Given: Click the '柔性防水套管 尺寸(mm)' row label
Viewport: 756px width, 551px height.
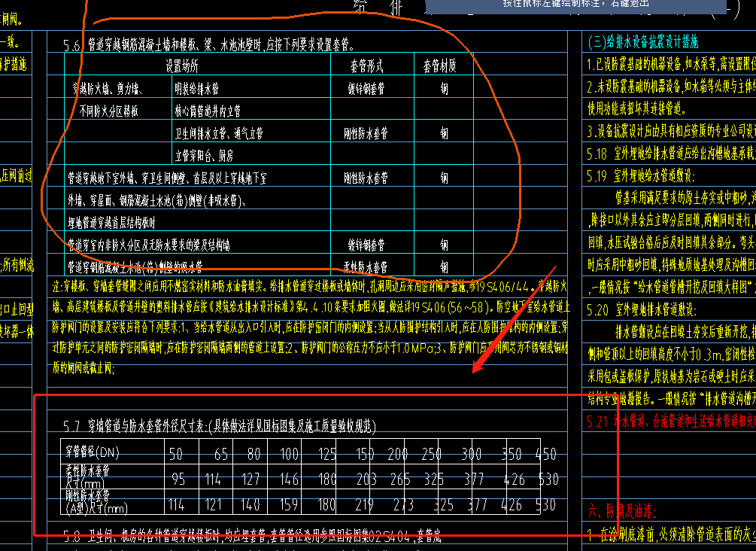Looking at the screenshot, I should pos(88,476).
